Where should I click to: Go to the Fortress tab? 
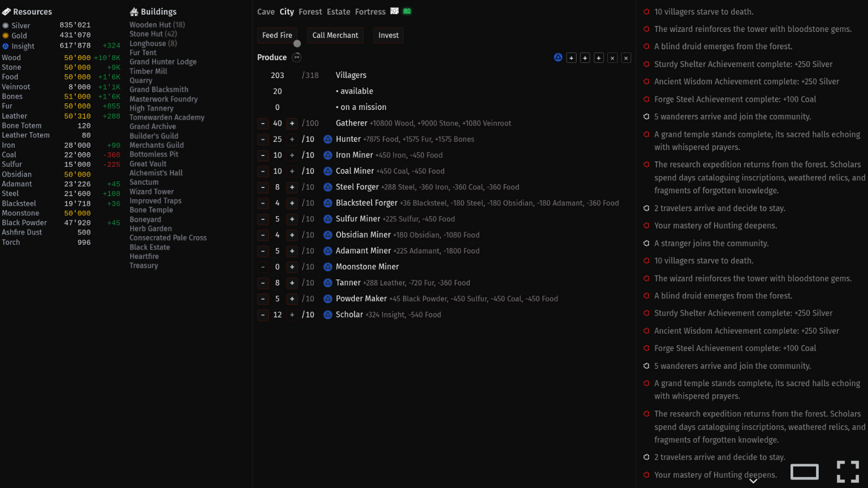[x=370, y=12]
